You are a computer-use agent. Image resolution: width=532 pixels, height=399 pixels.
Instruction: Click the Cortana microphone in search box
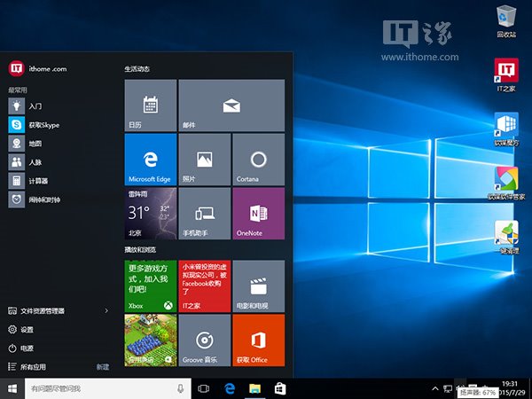(180, 388)
